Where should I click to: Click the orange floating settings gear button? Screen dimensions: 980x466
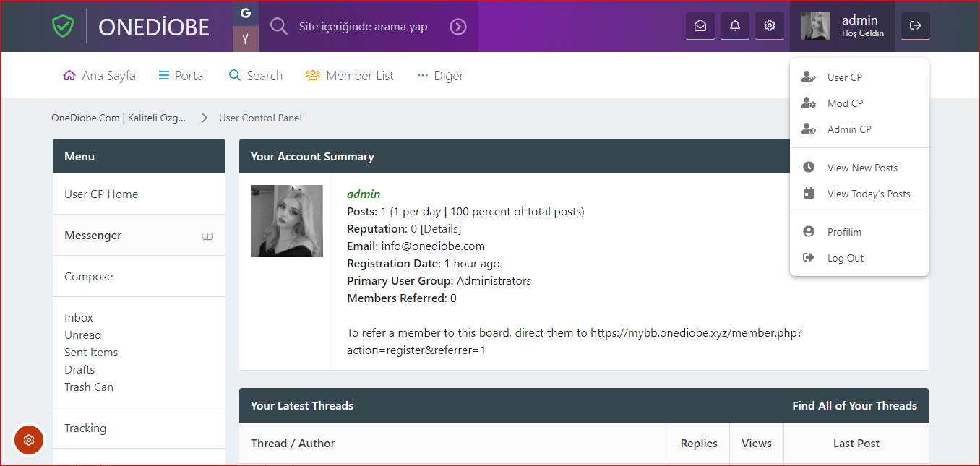pos(29,439)
